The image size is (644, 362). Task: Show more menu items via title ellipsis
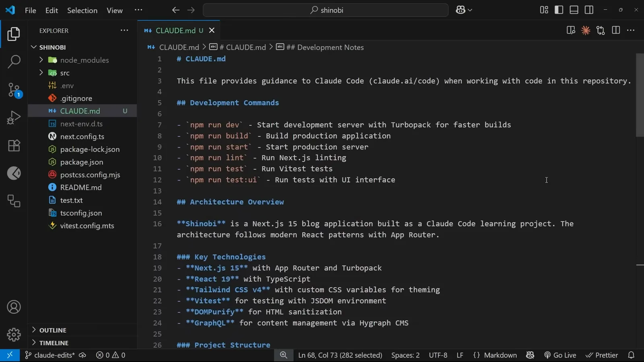138,10
